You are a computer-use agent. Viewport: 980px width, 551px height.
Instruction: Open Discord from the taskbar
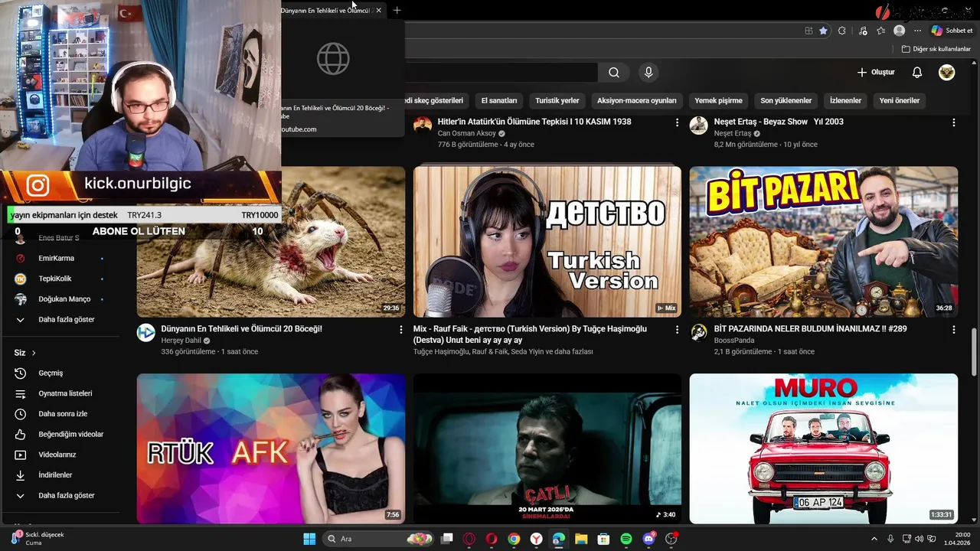click(649, 539)
